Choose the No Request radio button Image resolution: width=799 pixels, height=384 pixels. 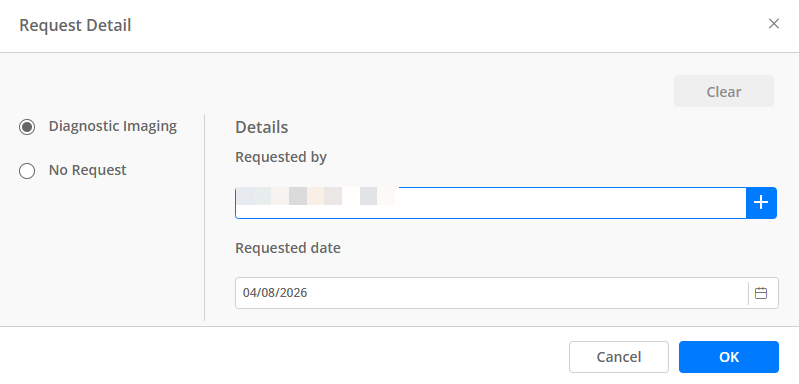click(27, 171)
